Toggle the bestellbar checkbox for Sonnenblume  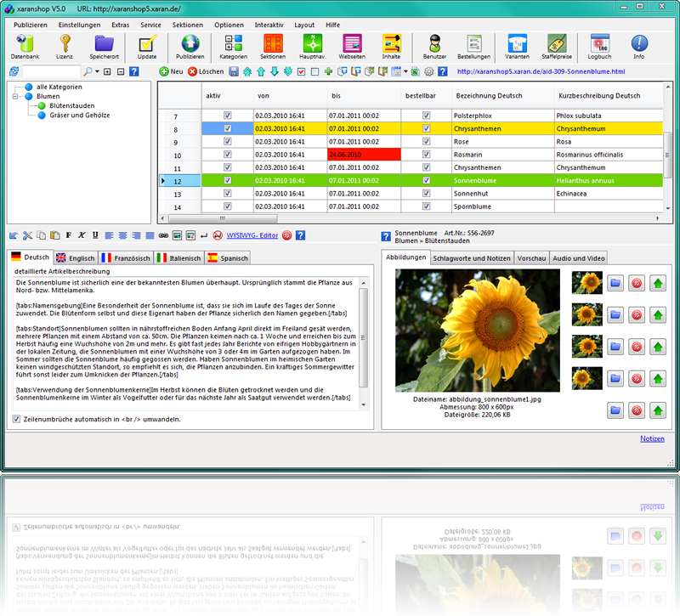pos(427,180)
